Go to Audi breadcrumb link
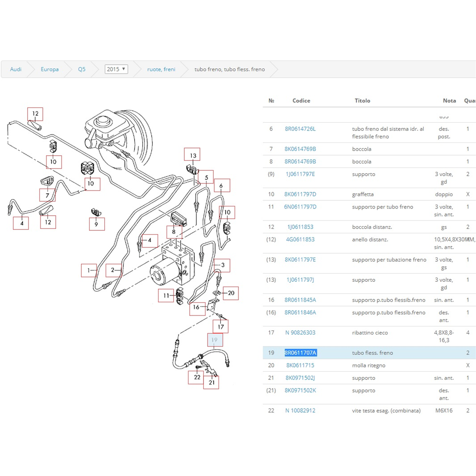 16,69
